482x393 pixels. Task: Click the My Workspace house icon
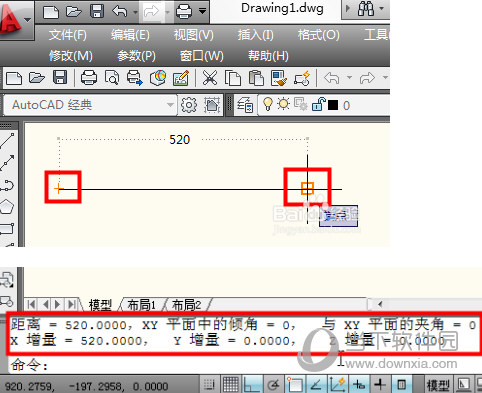tap(212, 105)
